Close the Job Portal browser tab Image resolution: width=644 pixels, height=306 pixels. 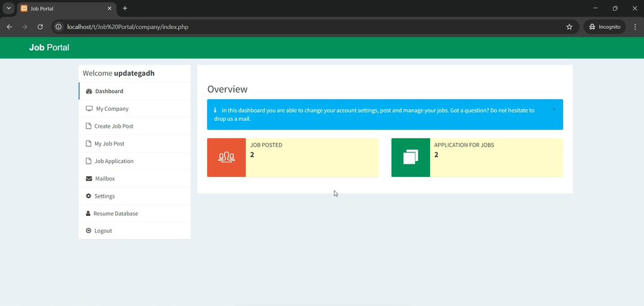pos(109,8)
